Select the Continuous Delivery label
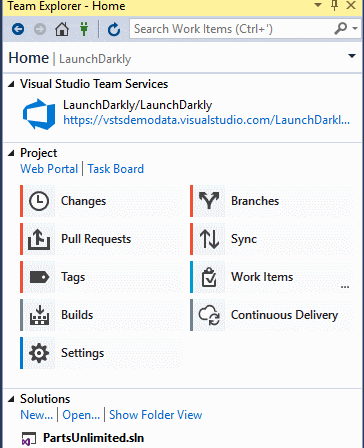 click(284, 315)
